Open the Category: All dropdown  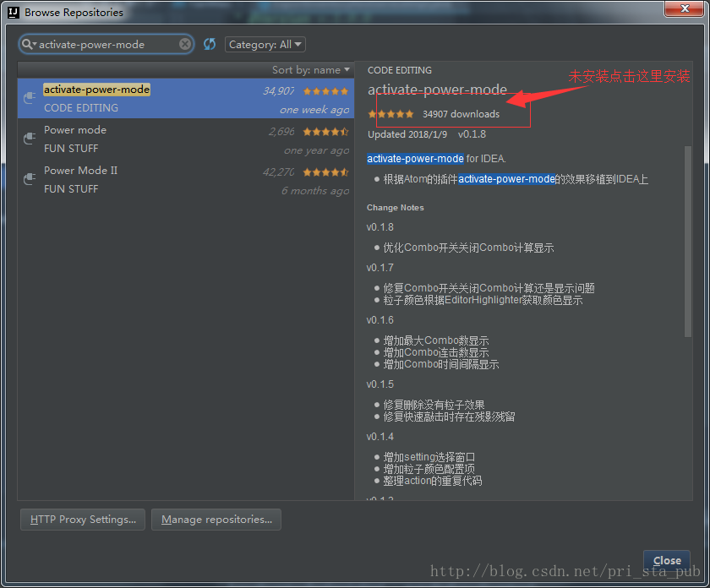click(265, 45)
